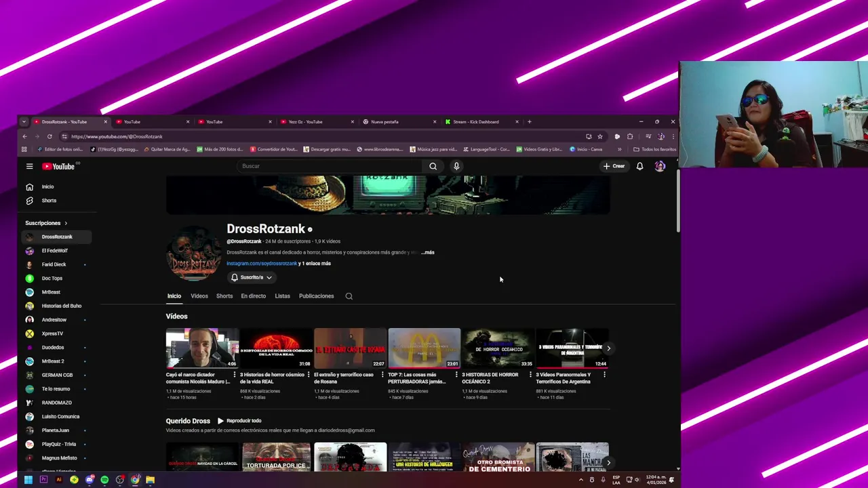Click the search magnifier button
Viewport: 868px width, 488px height.
click(433, 166)
